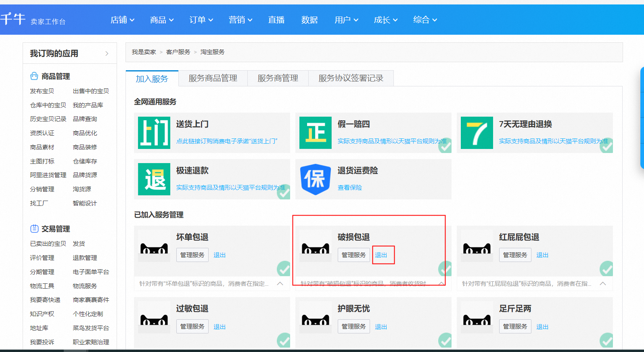
Task: Open 退款管理 in sidebar
Action: coord(85,258)
